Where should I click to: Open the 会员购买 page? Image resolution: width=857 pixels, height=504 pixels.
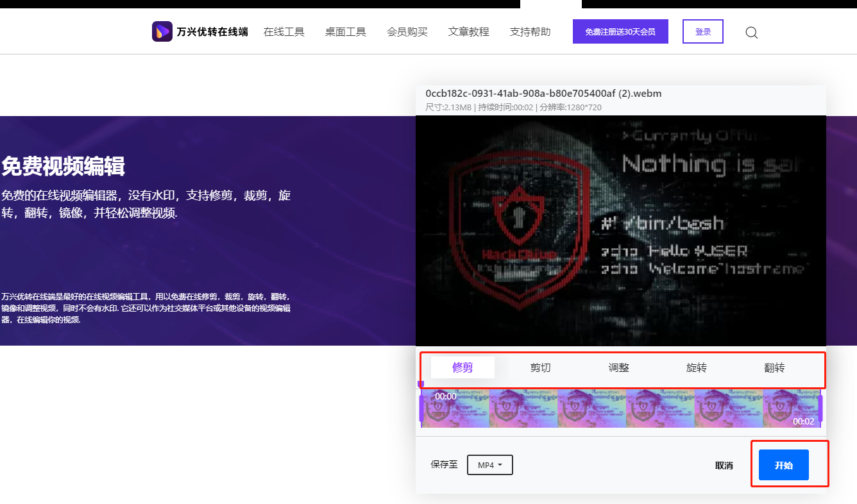click(x=407, y=31)
